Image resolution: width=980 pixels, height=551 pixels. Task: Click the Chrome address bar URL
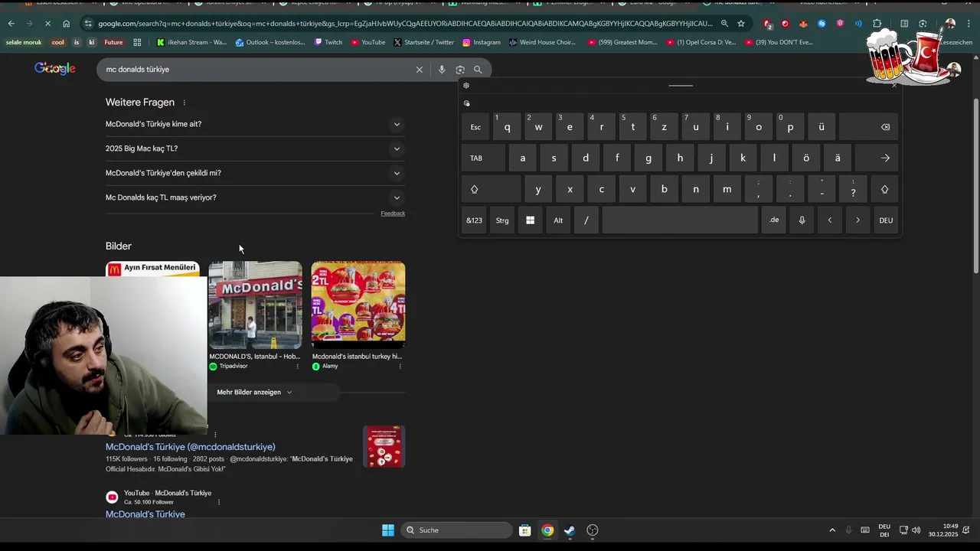click(406, 24)
